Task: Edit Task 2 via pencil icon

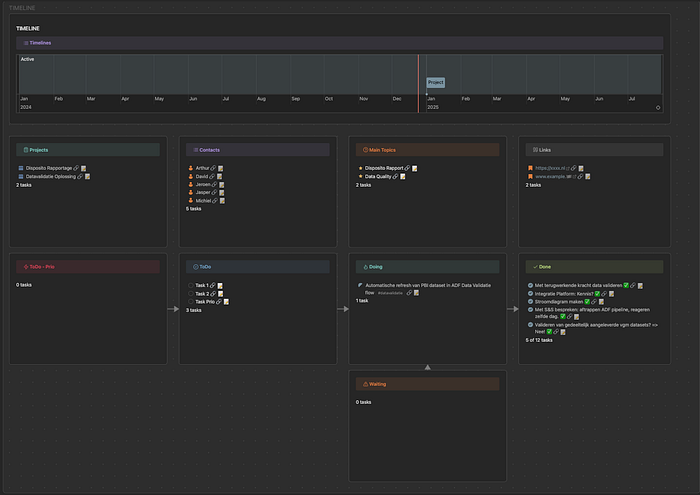Action: point(221,294)
